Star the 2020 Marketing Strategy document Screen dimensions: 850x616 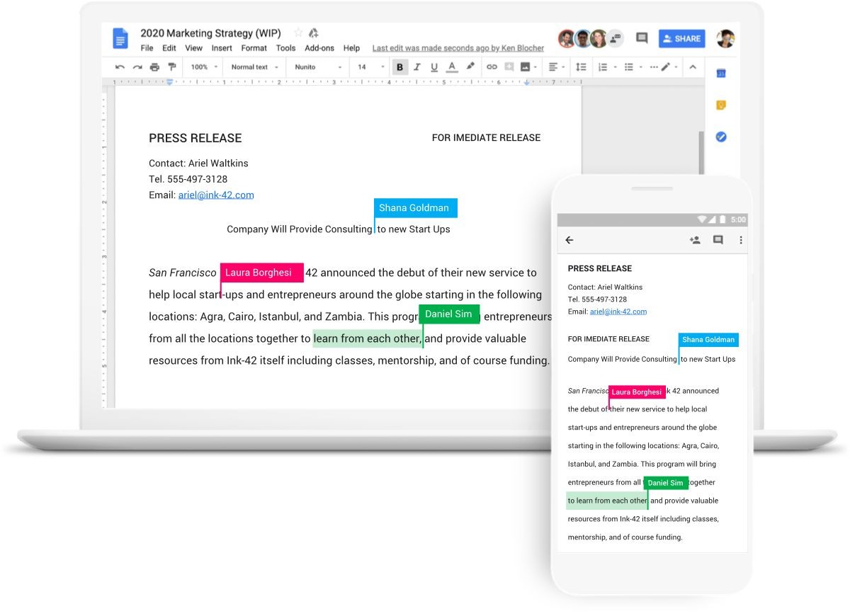pyautogui.click(x=298, y=33)
